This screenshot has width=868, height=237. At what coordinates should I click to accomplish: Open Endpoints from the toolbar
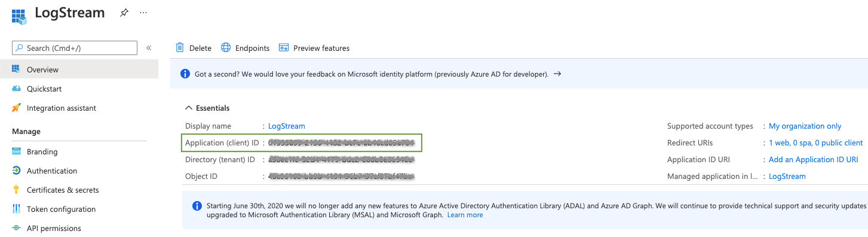click(x=246, y=48)
